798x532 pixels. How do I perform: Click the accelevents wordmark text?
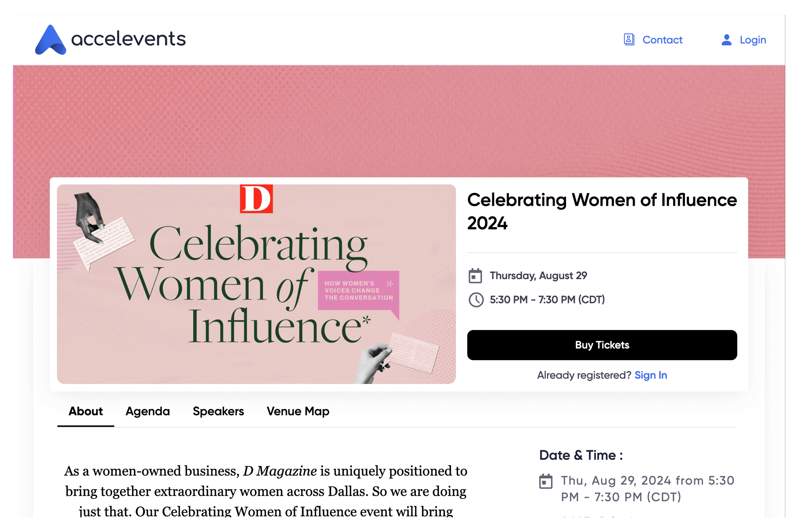(x=129, y=39)
